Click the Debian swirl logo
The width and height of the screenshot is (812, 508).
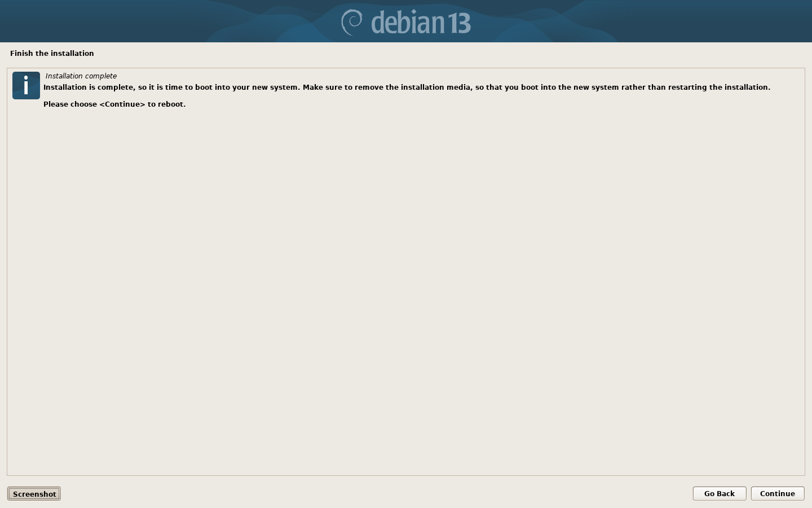352,22
